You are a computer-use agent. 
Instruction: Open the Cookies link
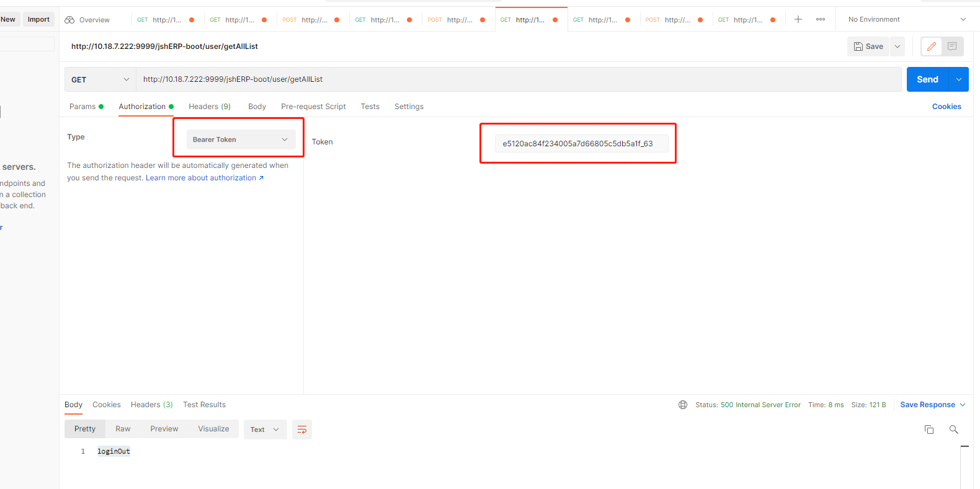click(x=947, y=107)
